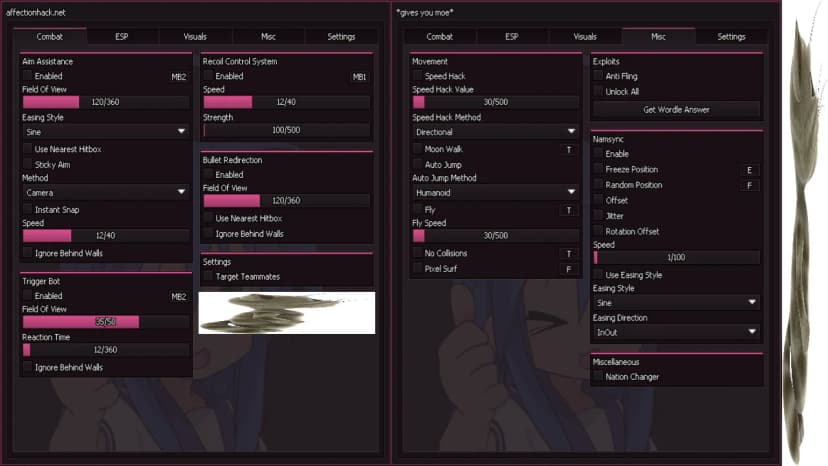Expand Easing Direction InOut dropdown
Screen dimensions: 828x466
pyautogui.click(x=676, y=332)
